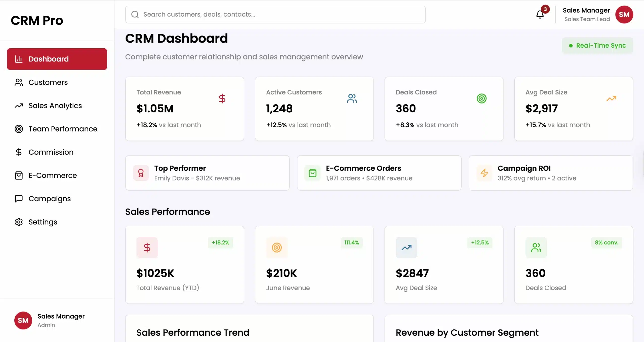The height and width of the screenshot is (342, 644).
Task: Click the trend arrow icon in Avg Deal Size card
Action: 611,98
